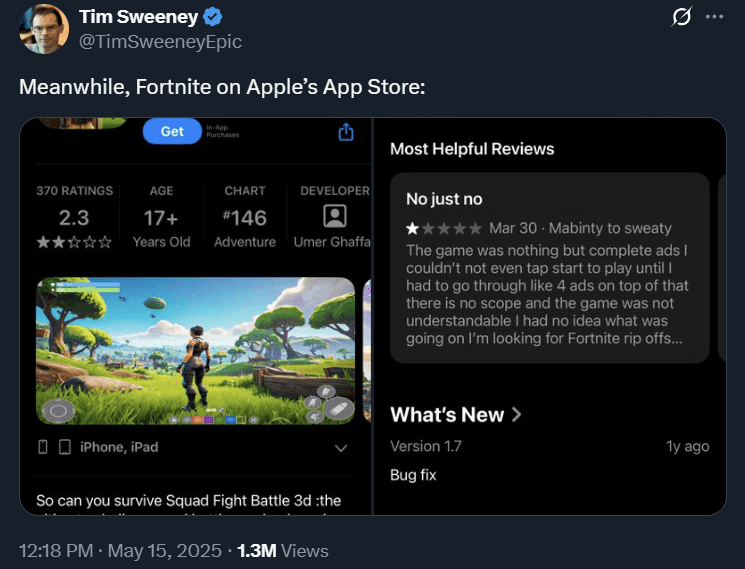Screen dimensions: 745x569
Task: Select the #146 Adventure chart ranking
Action: pos(245,218)
